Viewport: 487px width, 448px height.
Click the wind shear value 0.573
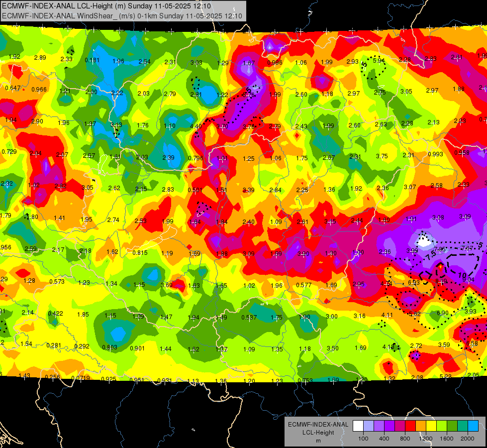[57, 282]
